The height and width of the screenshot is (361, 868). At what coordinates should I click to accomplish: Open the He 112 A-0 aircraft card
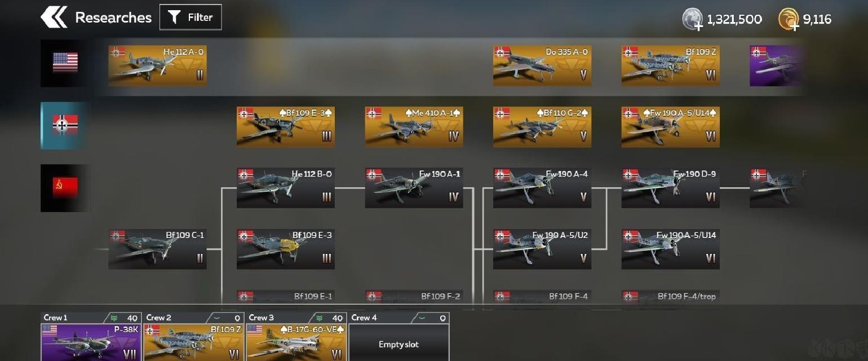pos(157,65)
